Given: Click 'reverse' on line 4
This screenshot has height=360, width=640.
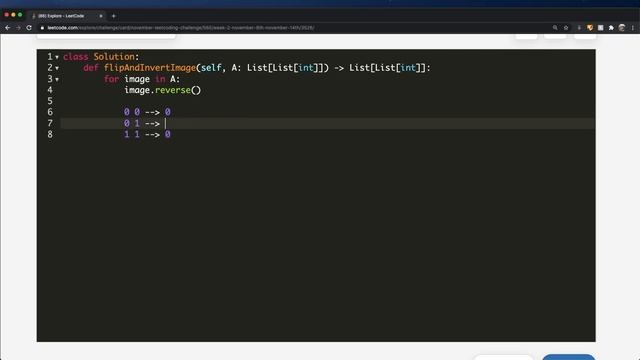Looking at the screenshot, I should (173, 90).
